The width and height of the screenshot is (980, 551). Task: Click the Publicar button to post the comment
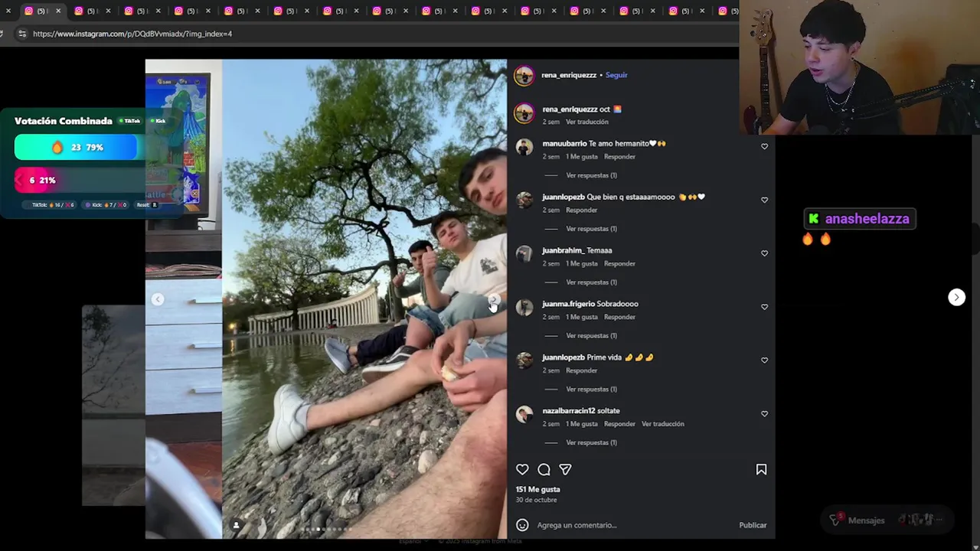[x=753, y=525]
